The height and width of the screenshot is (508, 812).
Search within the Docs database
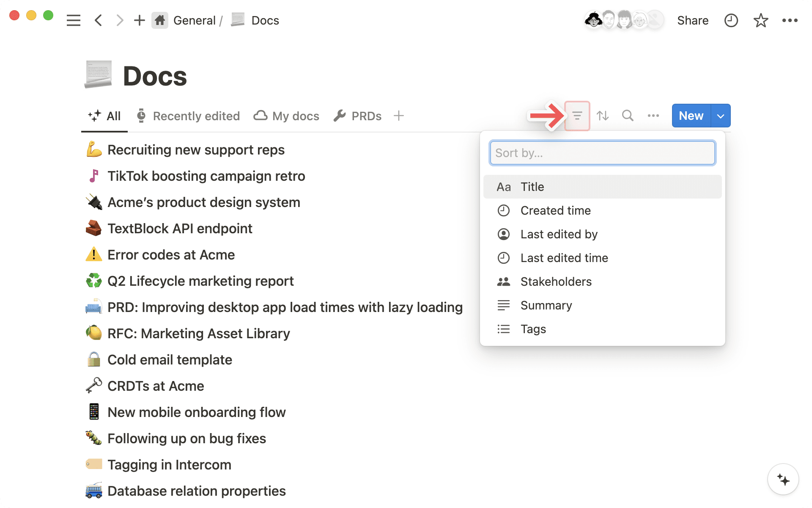tap(627, 116)
